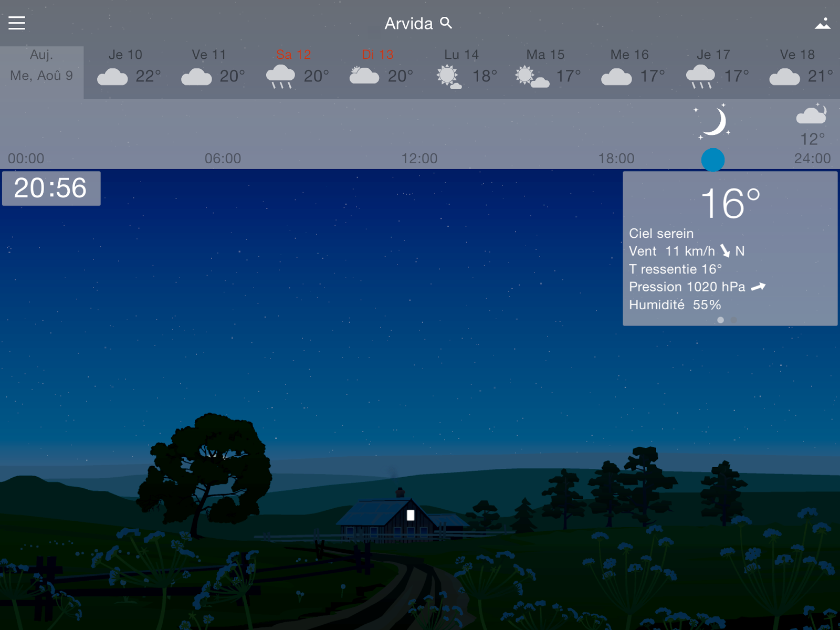Click the 20:56 clock display
The image size is (840, 630).
(51, 188)
